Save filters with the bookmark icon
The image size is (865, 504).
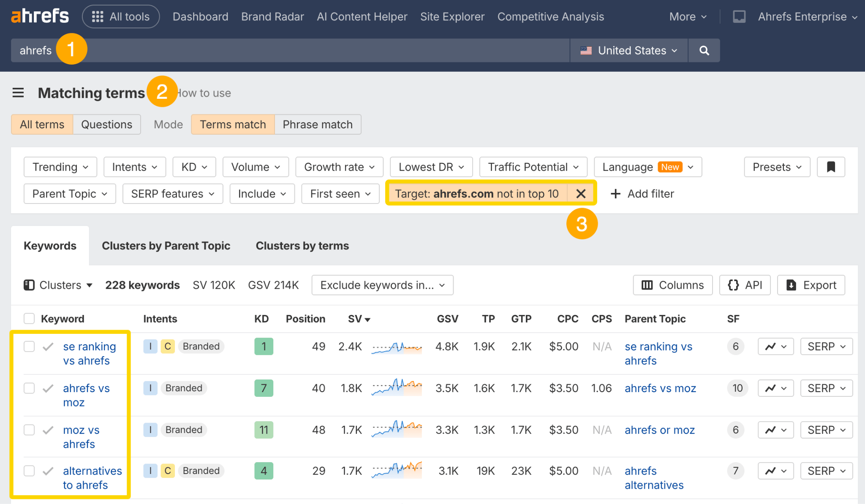830,167
